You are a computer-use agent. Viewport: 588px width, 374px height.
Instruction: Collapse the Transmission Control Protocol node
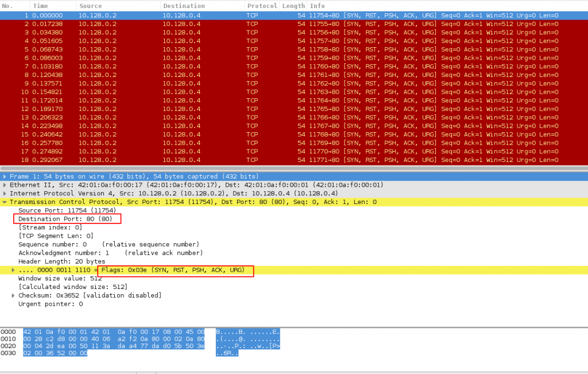(x=5, y=202)
